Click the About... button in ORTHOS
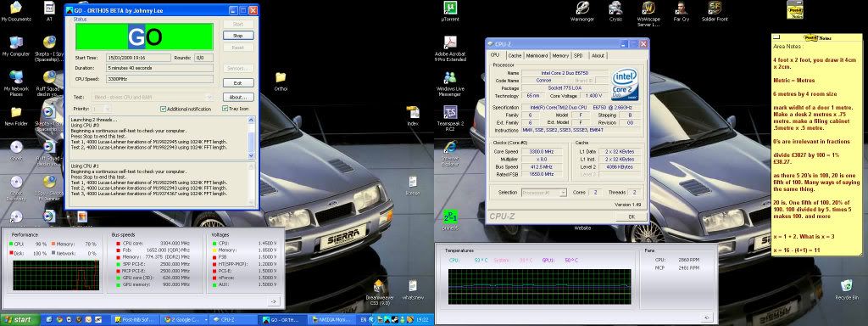Image resolution: width=868 pixels, height=326 pixels. [238, 97]
